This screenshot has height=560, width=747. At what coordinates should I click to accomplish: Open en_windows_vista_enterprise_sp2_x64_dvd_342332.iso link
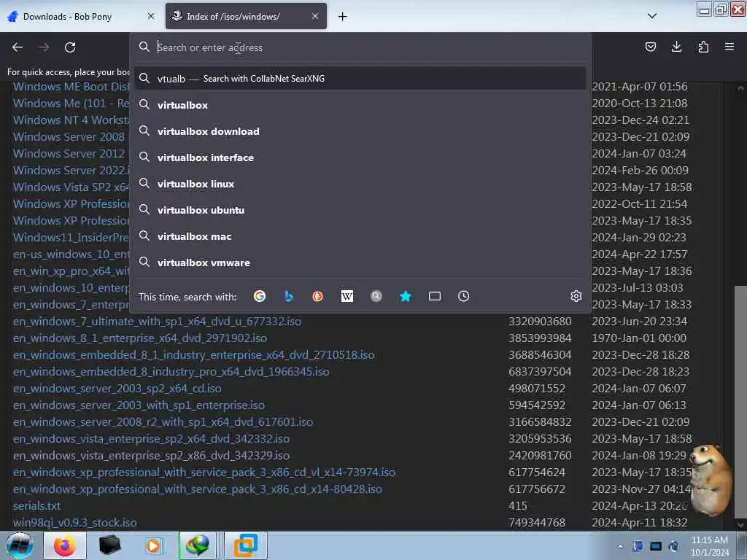coord(151,438)
